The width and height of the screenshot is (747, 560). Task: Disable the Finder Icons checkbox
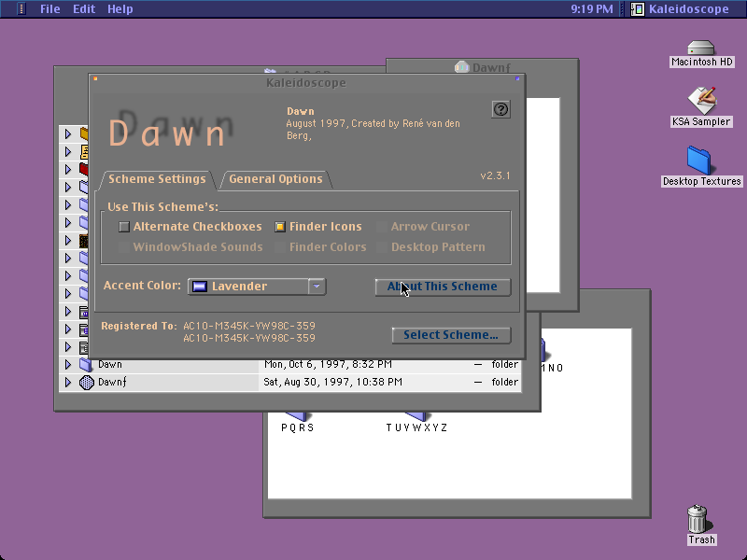[x=280, y=227]
